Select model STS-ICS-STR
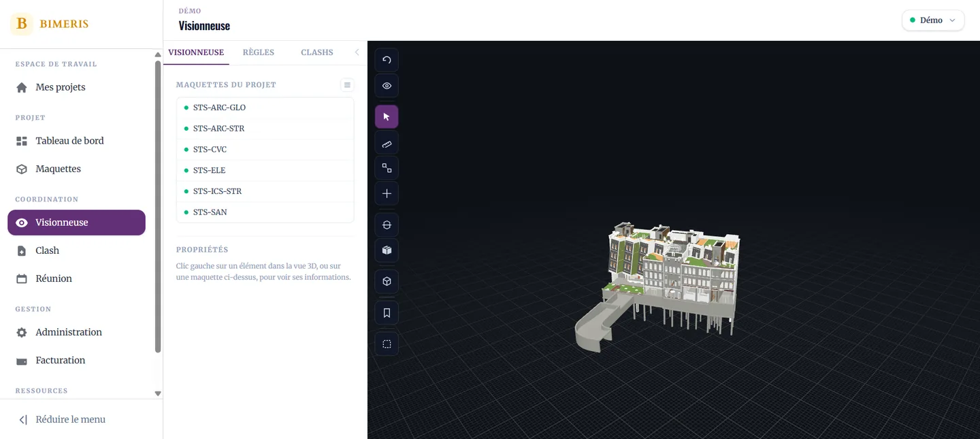980x439 pixels. pyautogui.click(x=265, y=192)
